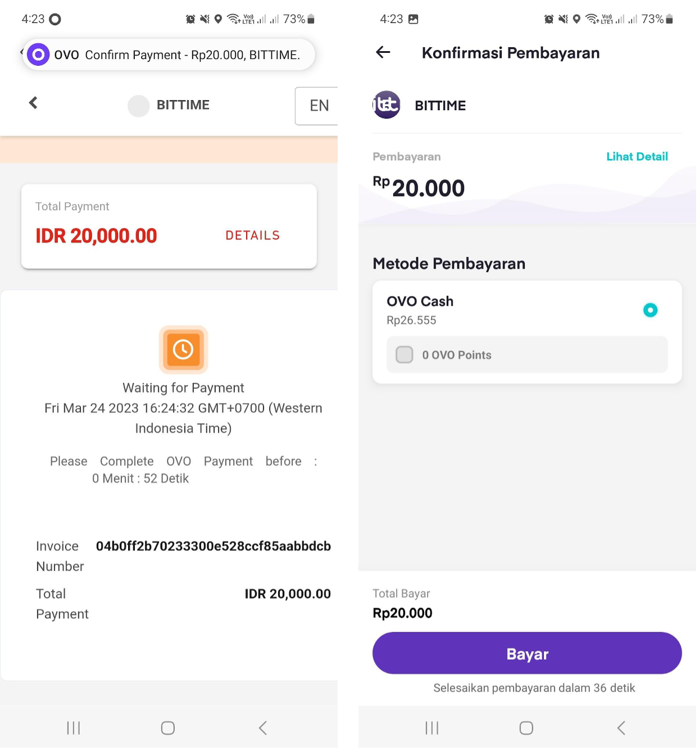700x752 pixels.
Task: Tap Android back on right navigation bar
Action: point(621,728)
